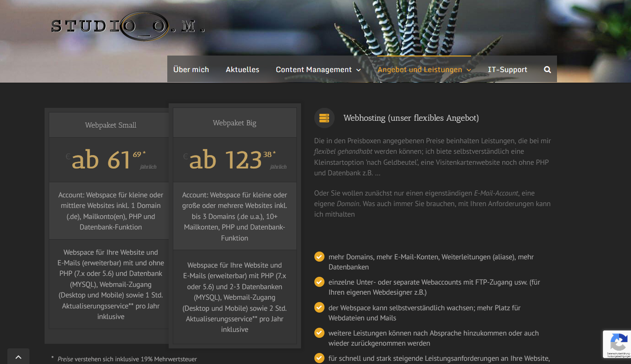Image resolution: width=631 pixels, height=364 pixels.
Task: Click the checkmark beside "mehr Domains, mehr E-Mail-Konten"
Action: pos(319,257)
